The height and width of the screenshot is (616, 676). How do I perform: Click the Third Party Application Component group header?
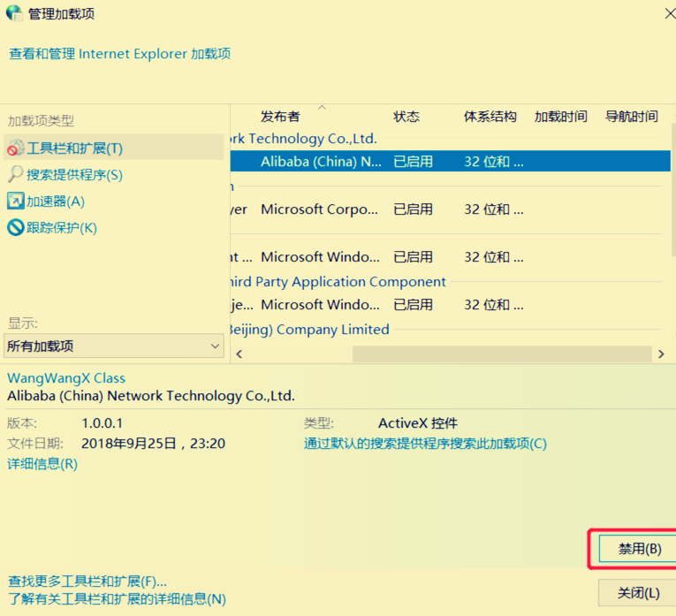click(338, 282)
